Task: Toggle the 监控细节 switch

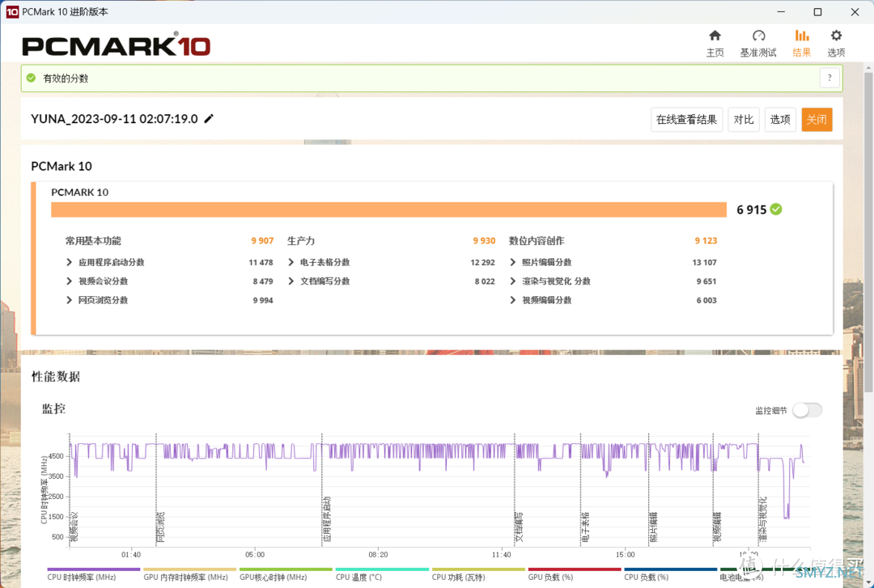Action: click(807, 410)
